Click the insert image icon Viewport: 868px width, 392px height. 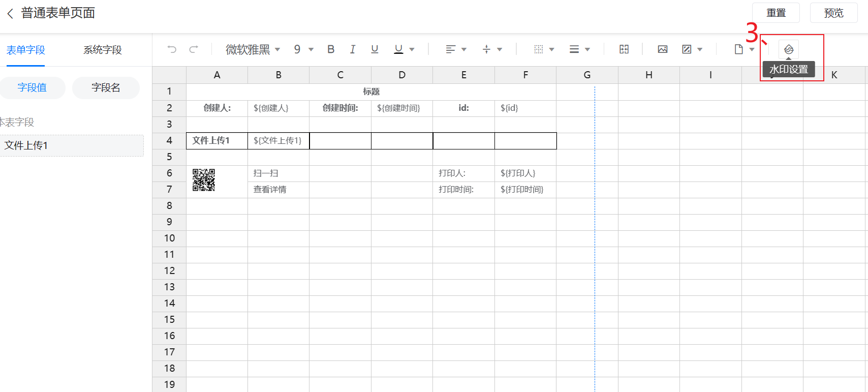pos(663,49)
